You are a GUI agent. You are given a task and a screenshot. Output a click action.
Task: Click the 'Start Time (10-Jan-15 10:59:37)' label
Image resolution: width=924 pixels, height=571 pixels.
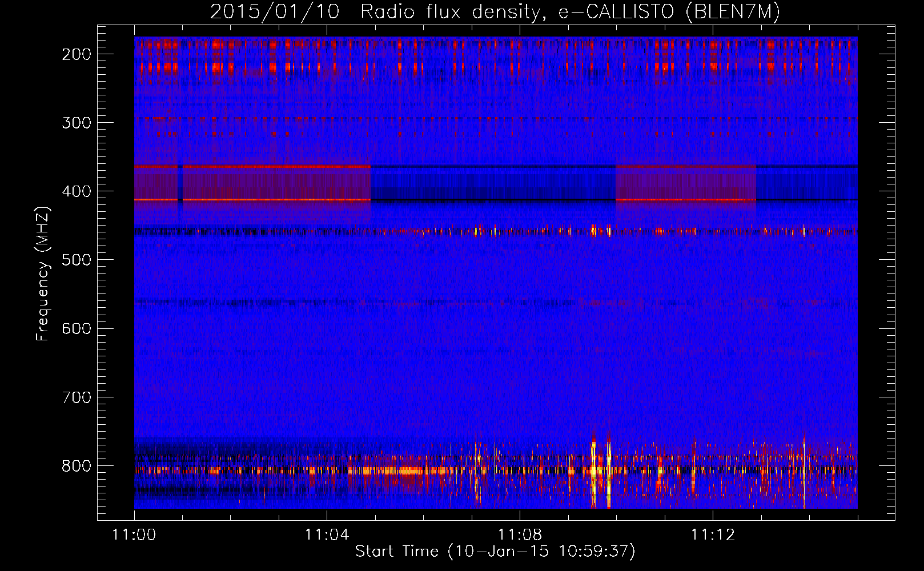point(495,552)
